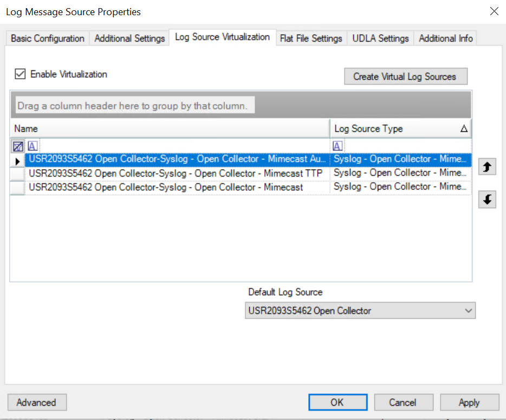Click the move down arrow button
The width and height of the screenshot is (506, 420).
[487, 199]
